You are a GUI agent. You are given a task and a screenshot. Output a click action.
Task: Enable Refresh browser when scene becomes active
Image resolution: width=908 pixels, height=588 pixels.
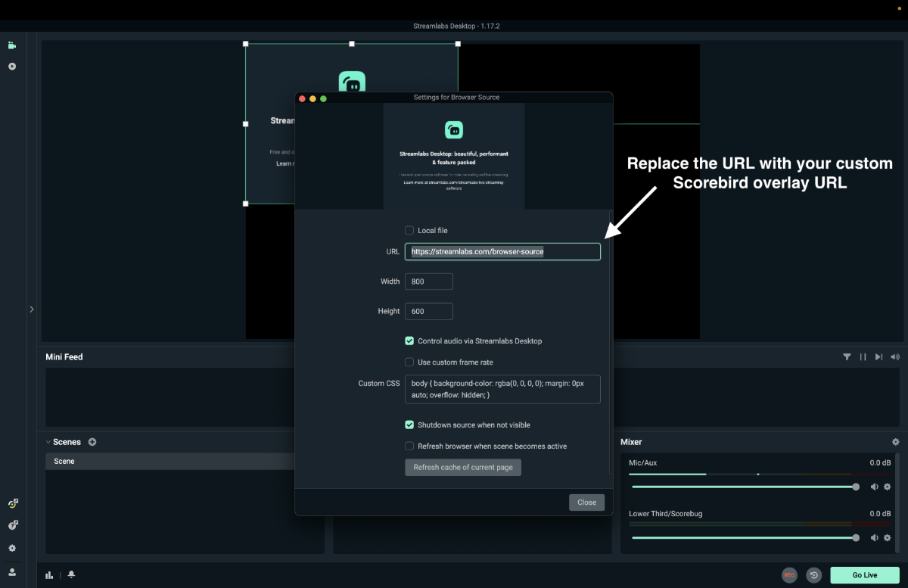tap(409, 446)
